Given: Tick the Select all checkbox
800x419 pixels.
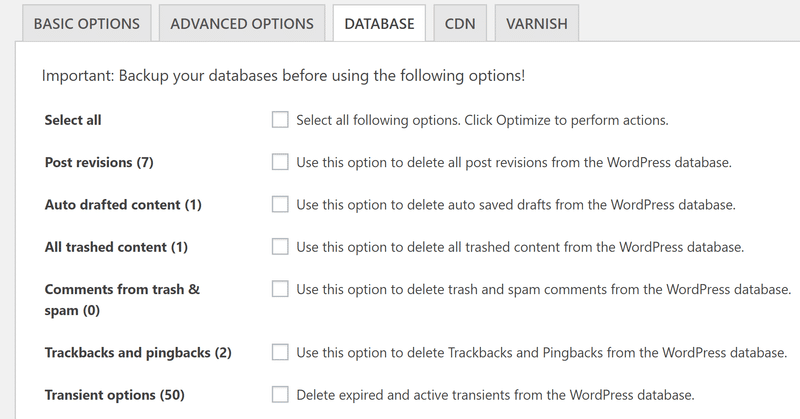Looking at the screenshot, I should tap(280, 120).
